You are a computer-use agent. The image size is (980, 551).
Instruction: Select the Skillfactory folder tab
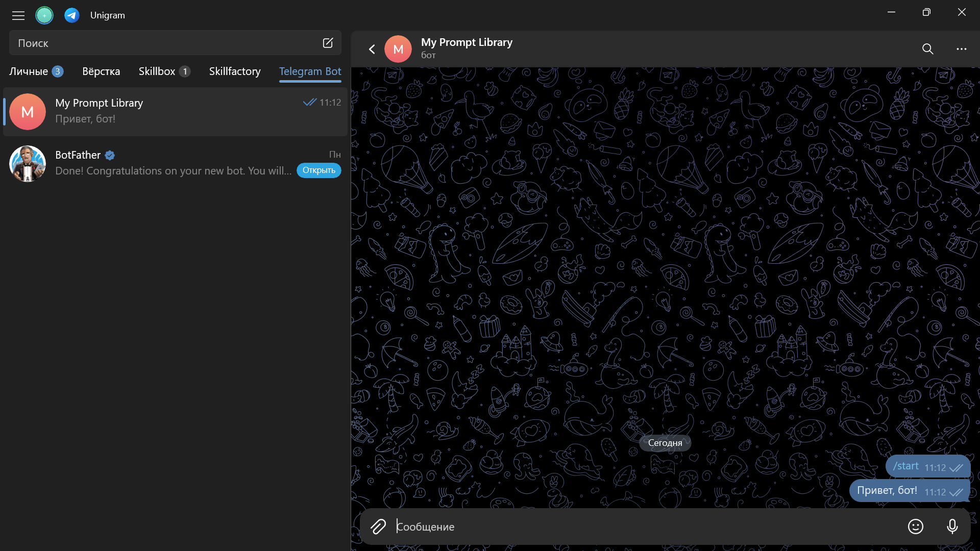(235, 71)
